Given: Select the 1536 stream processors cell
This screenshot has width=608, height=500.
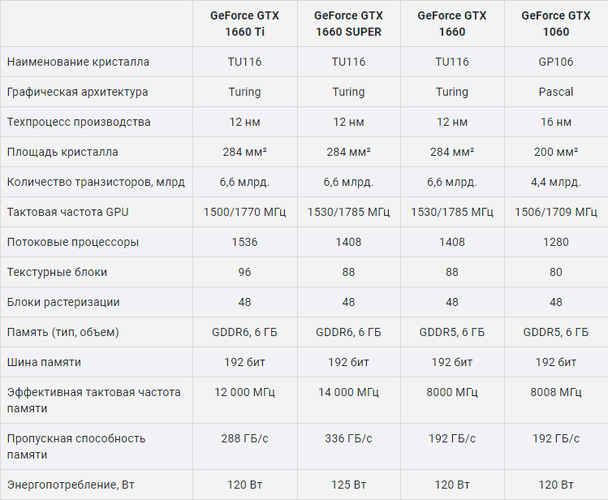Looking at the screenshot, I should pyautogui.click(x=244, y=242).
